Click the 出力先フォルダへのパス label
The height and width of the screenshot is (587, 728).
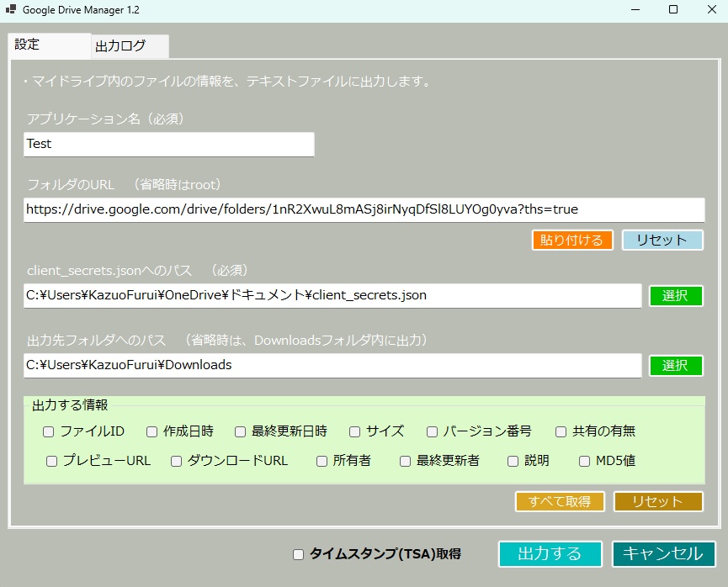pos(97,340)
